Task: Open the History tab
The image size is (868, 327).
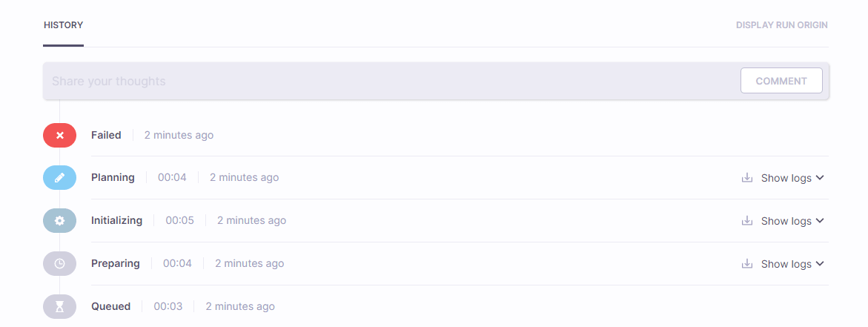Action: point(63,25)
